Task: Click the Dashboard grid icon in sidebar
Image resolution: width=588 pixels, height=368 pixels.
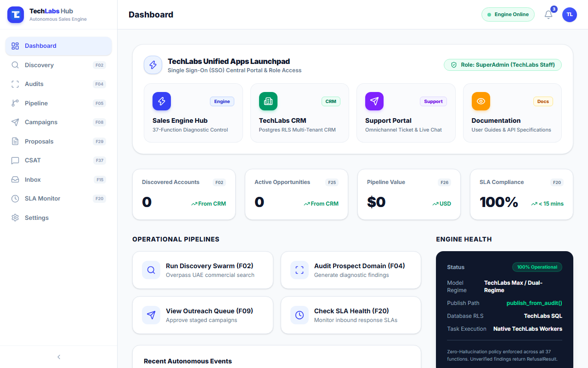Action: pyautogui.click(x=15, y=46)
